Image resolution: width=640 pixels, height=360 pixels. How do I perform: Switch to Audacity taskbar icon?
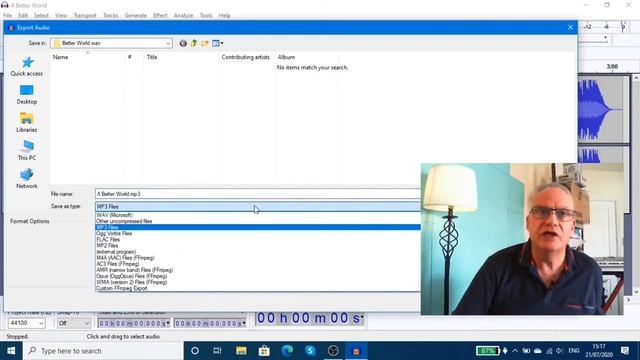[x=356, y=351]
